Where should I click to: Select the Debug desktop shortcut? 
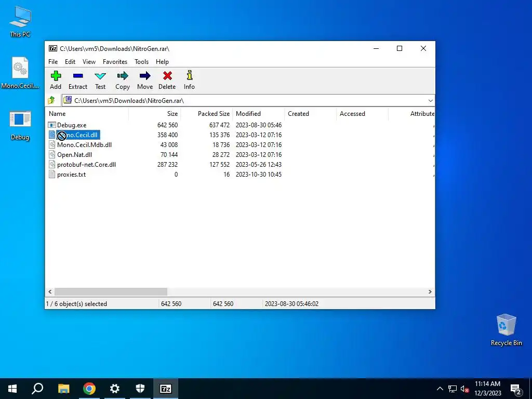(x=20, y=125)
